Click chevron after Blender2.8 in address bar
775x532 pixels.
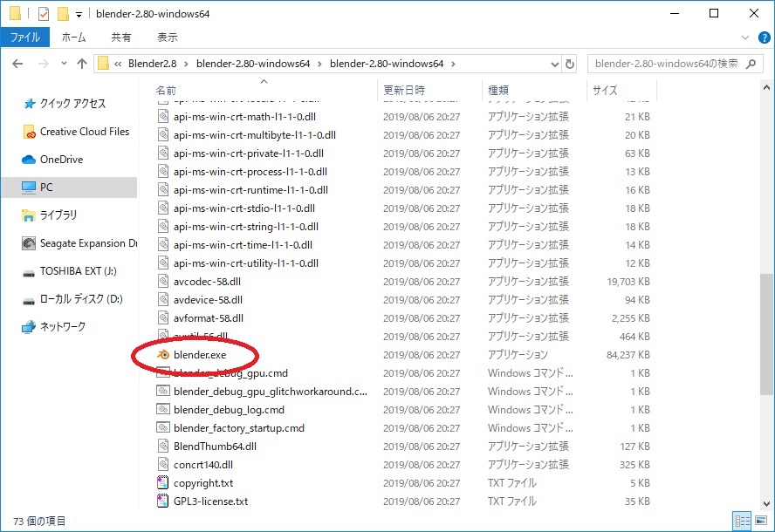tap(187, 64)
